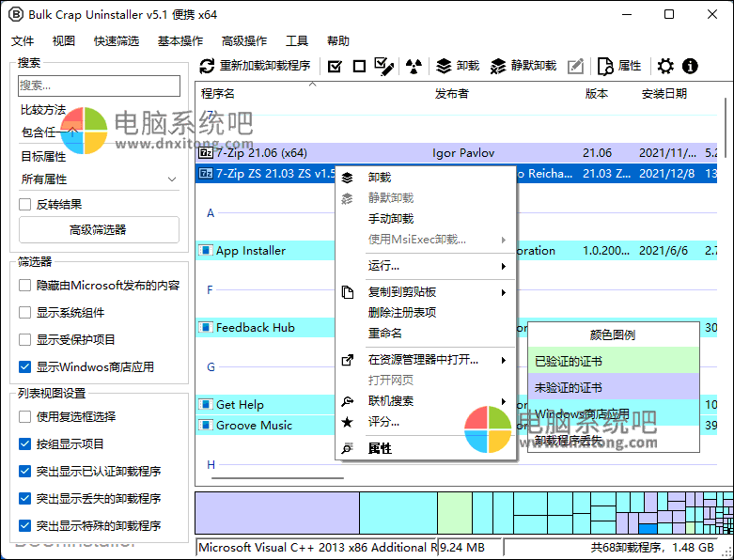The image size is (734, 560).
Task: Click the radiation hazard toolbar icon
Action: point(413,66)
